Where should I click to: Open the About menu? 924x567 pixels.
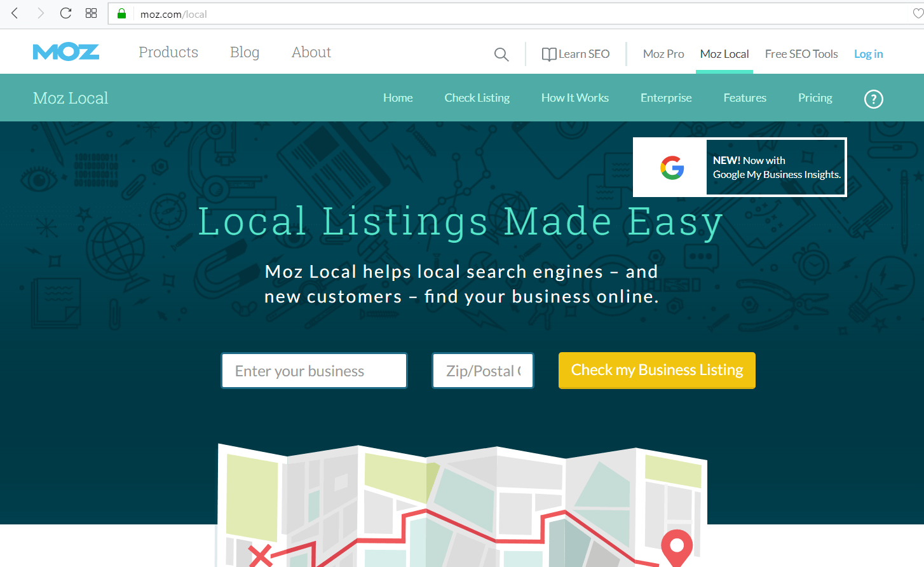point(311,52)
